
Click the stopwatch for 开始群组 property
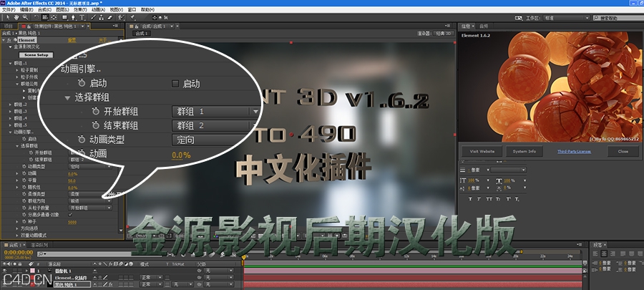pyautogui.click(x=31, y=153)
